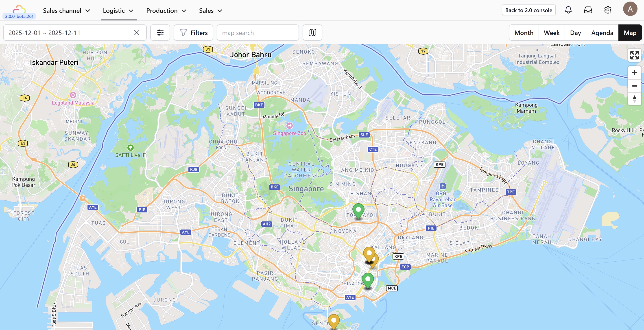This screenshot has width=644, height=330.
Task: Expand the Sales channel menu
Action: coord(66,11)
